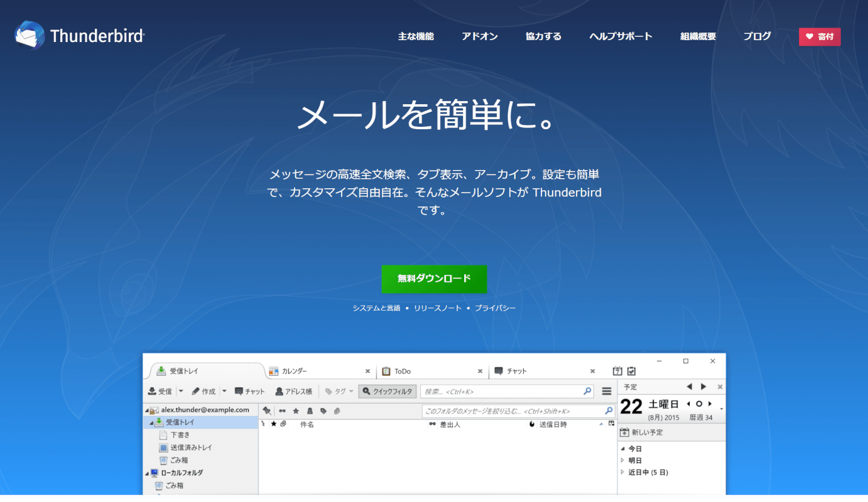Click the Thunderbird logo in the header

[79, 36]
